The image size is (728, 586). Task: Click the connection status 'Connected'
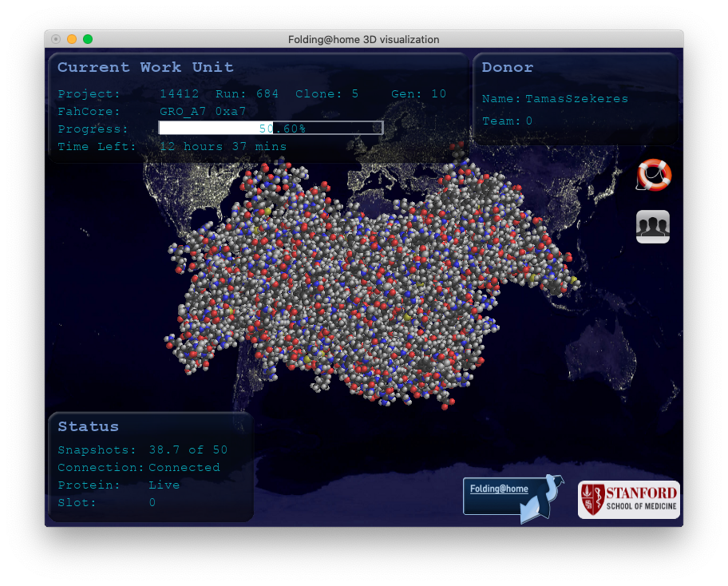coord(184,468)
